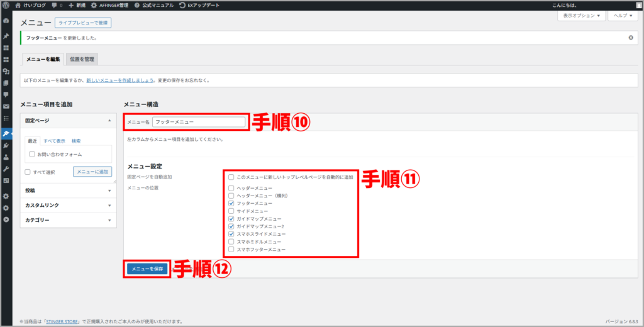The image size is (644, 327).
Task: Open the Plugins icon in sidebar
Action: pyautogui.click(x=6, y=145)
